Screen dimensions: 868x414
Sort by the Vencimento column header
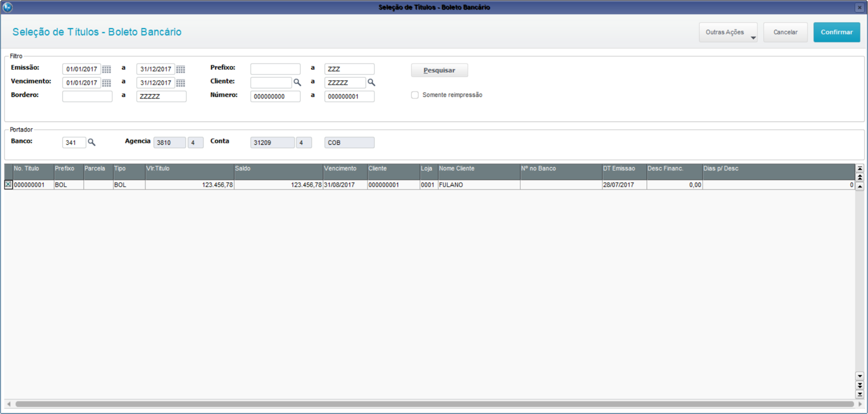(x=344, y=169)
